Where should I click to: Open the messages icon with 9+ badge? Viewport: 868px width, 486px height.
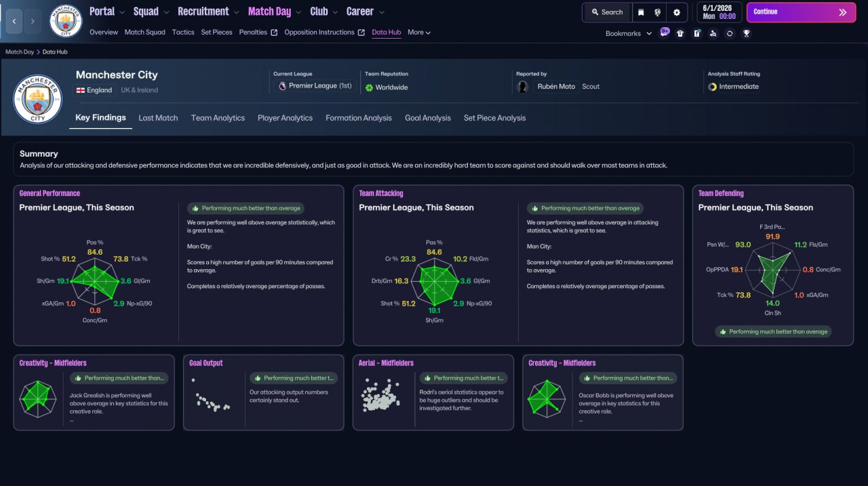pyautogui.click(x=664, y=33)
